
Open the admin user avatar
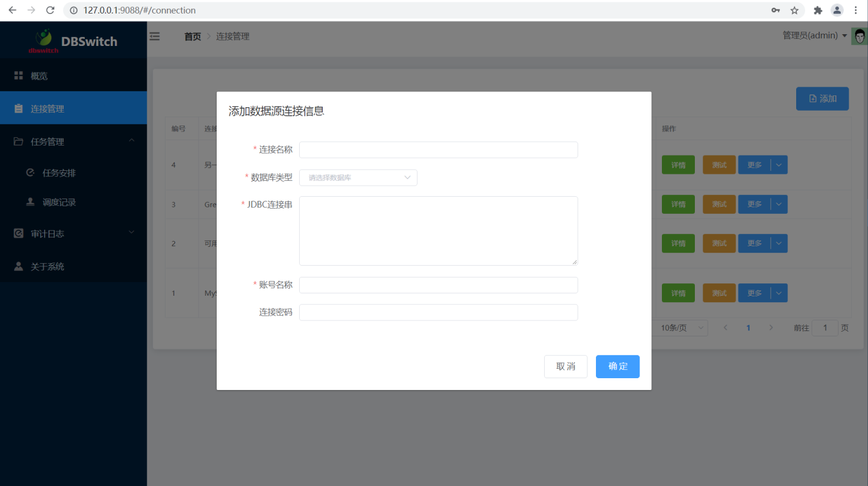coord(859,37)
